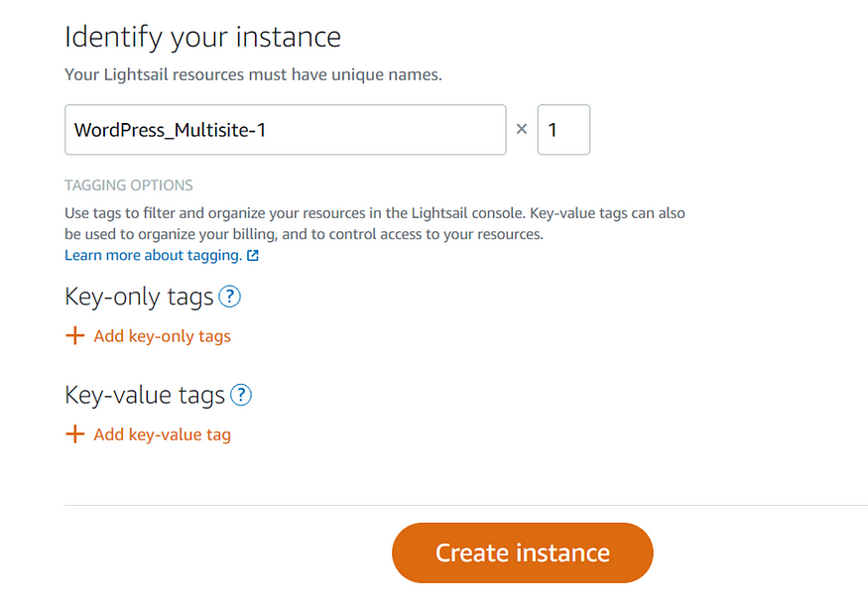
Task: Click the divider line above Create instance
Action: (x=466, y=505)
